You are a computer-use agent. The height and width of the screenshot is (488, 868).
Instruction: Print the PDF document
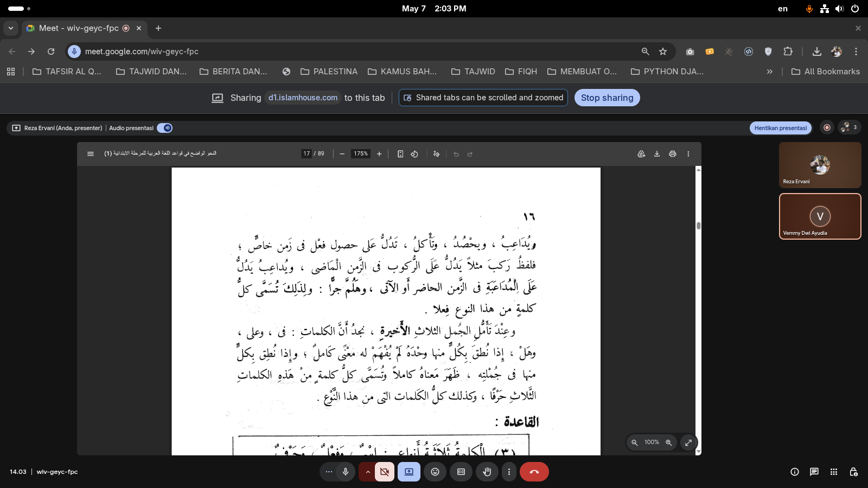(x=673, y=154)
